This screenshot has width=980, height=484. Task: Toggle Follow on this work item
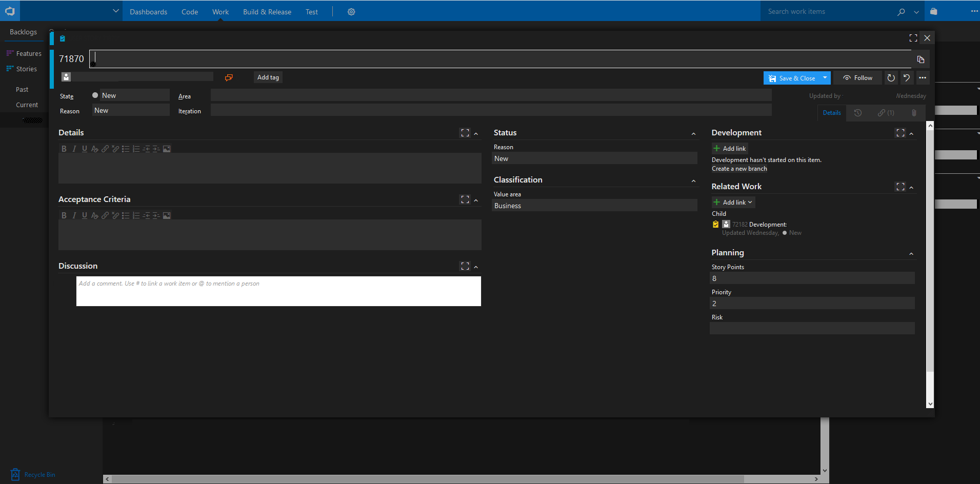[857, 78]
